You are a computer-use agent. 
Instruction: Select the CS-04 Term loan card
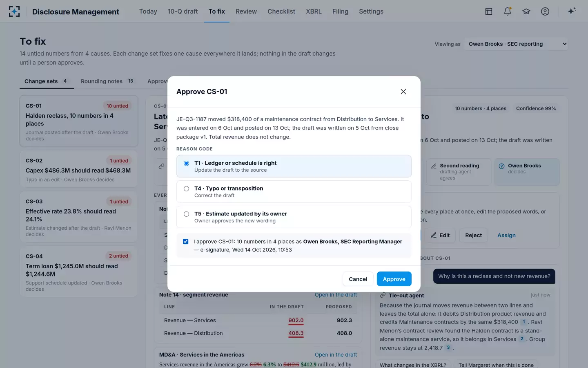point(79,272)
